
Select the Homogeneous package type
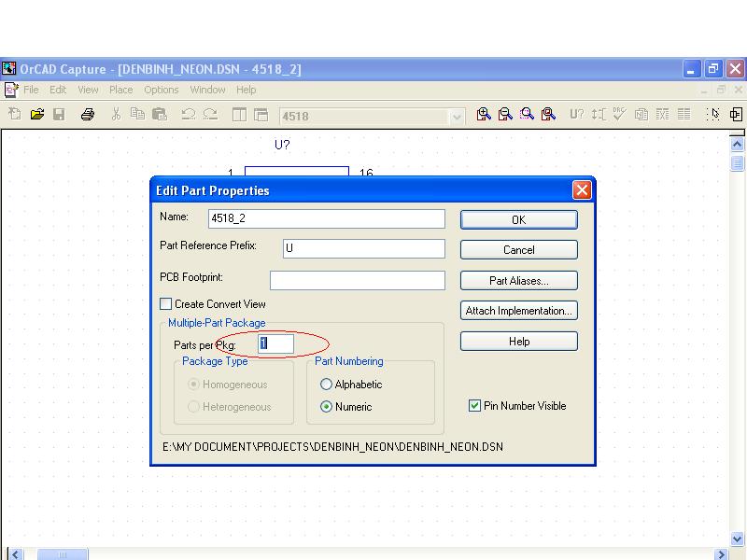pos(193,385)
